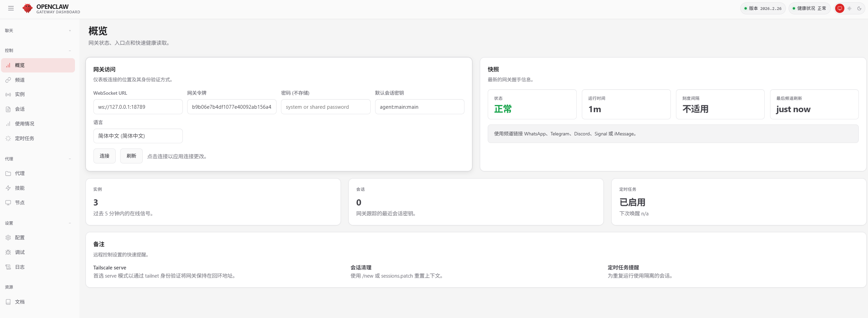Go to 使用情况 (Usage) menu item
This screenshot has width=868, height=318.
pyautogui.click(x=25, y=124)
